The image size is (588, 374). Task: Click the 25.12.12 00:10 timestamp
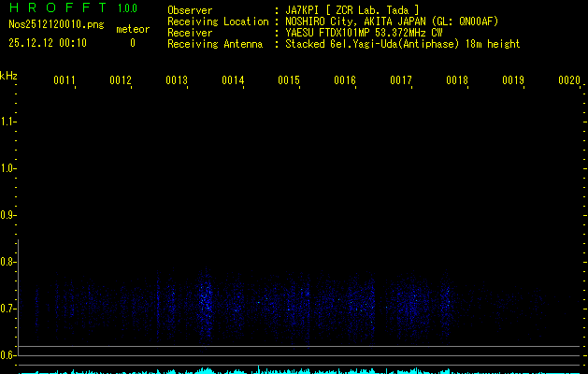(48, 43)
